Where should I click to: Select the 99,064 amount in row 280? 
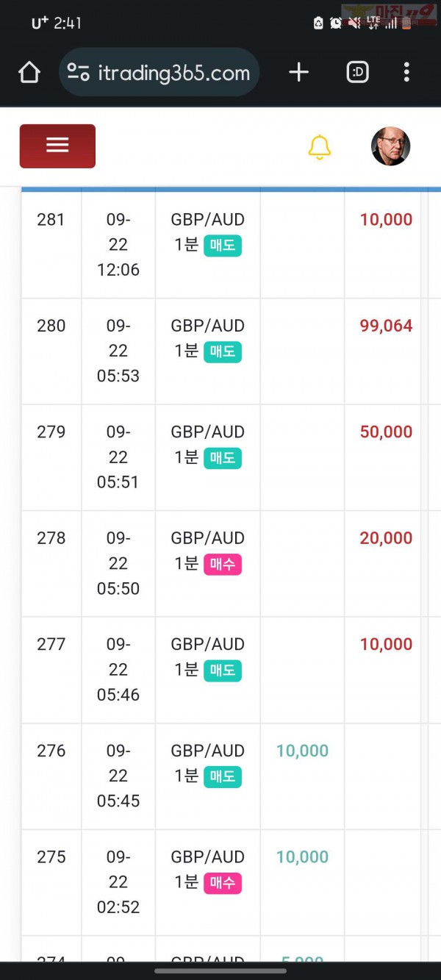pyautogui.click(x=386, y=326)
